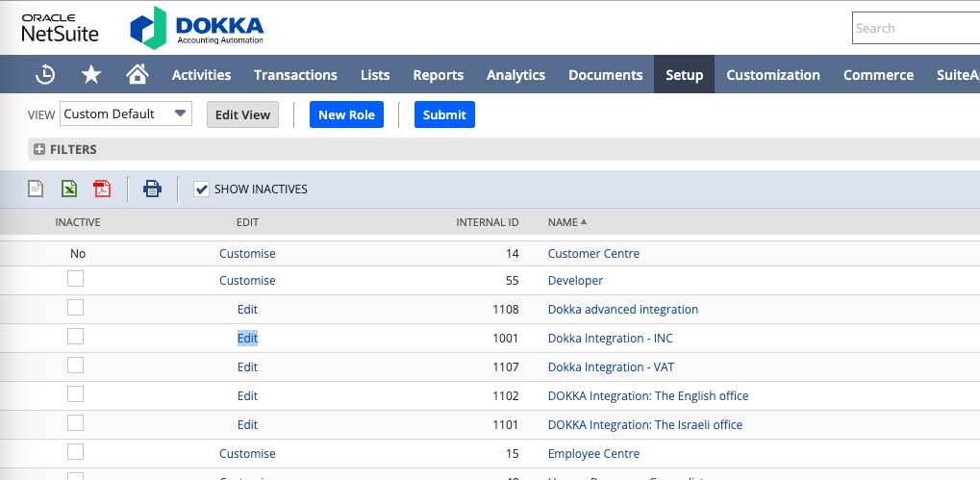Expand the Filters plus icon
This screenshot has height=480, width=980.
[39, 149]
